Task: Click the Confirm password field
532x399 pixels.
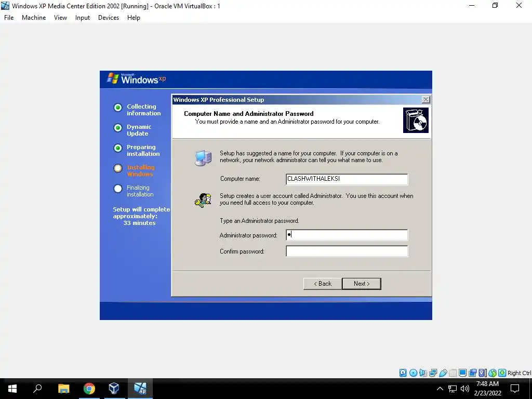Action: tap(347, 251)
